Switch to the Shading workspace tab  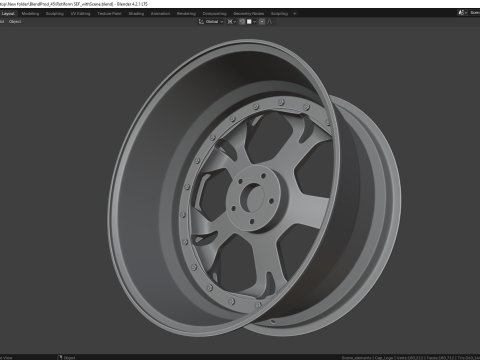tap(136, 14)
